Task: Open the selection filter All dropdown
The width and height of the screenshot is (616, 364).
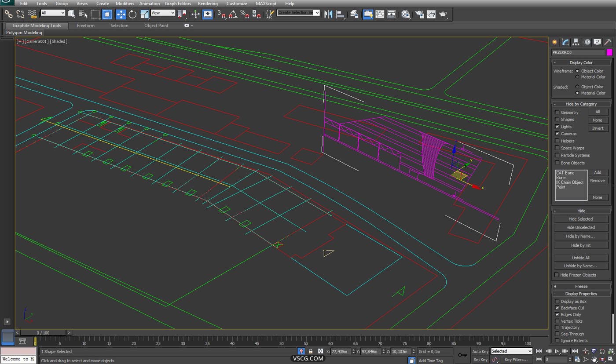Action: coord(53,13)
